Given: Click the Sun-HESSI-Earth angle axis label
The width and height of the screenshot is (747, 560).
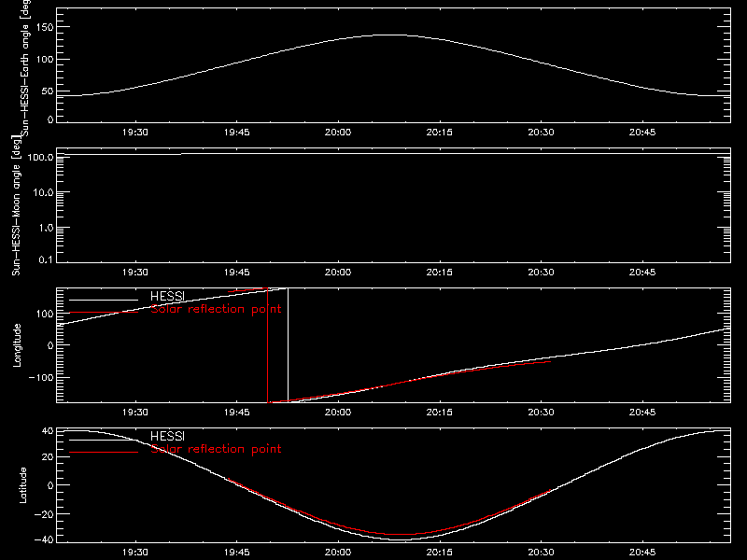Looking at the screenshot, I should (25, 68).
